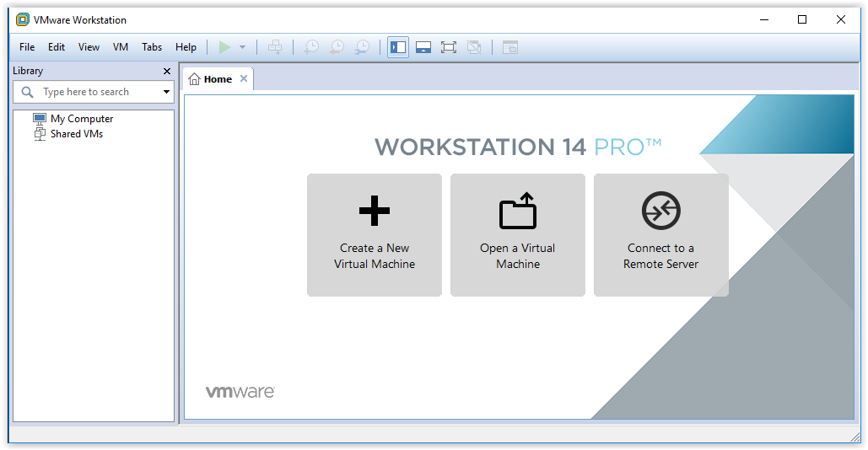Open the VM menu
The image size is (868, 450).
coord(121,47)
